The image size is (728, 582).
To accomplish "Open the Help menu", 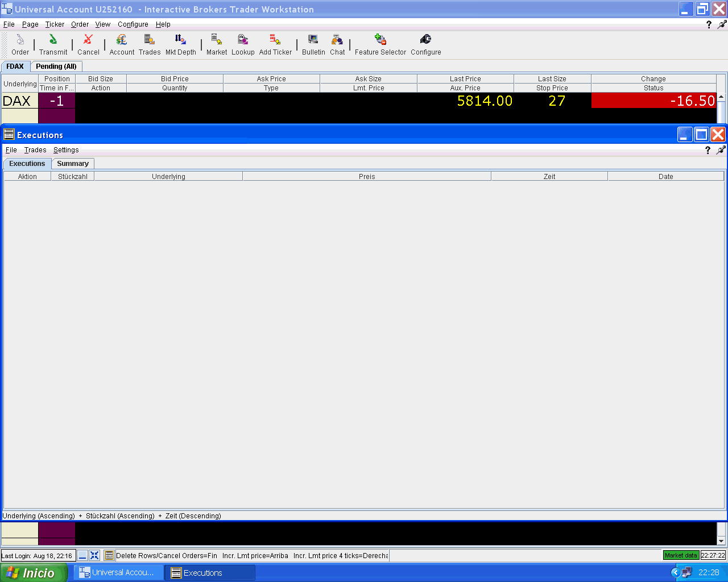I will tap(163, 24).
